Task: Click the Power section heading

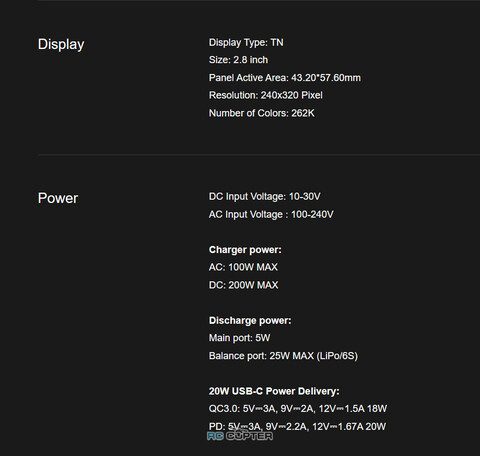Action: point(58,198)
